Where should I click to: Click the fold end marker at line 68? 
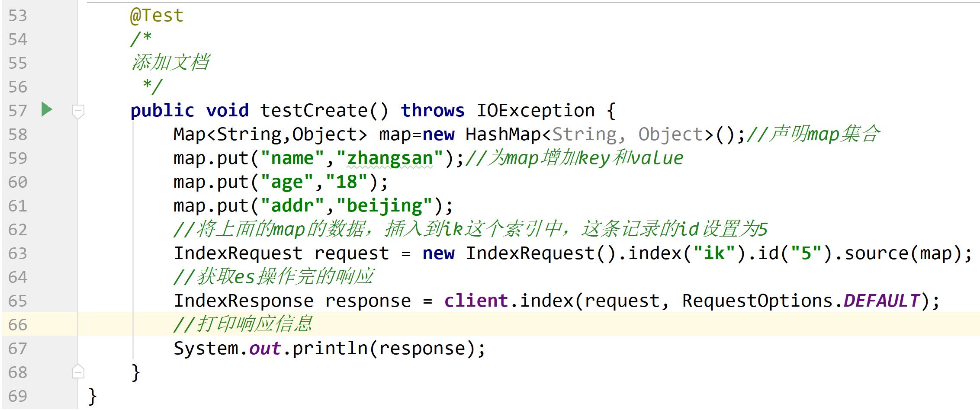click(78, 372)
